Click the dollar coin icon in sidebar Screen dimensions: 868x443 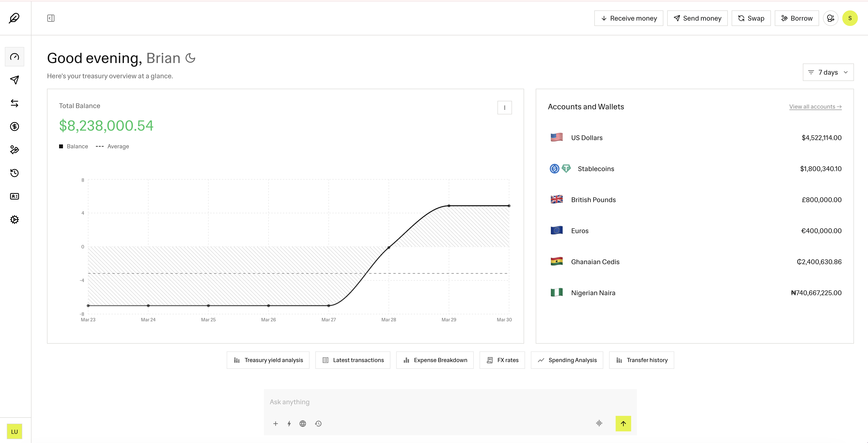click(x=15, y=127)
